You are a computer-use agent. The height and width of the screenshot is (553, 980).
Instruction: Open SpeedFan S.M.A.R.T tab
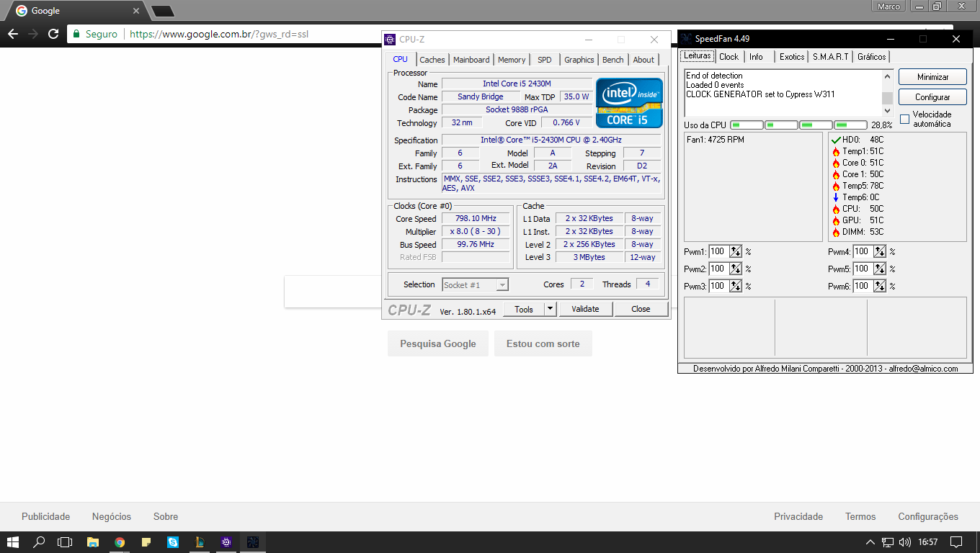pos(831,57)
